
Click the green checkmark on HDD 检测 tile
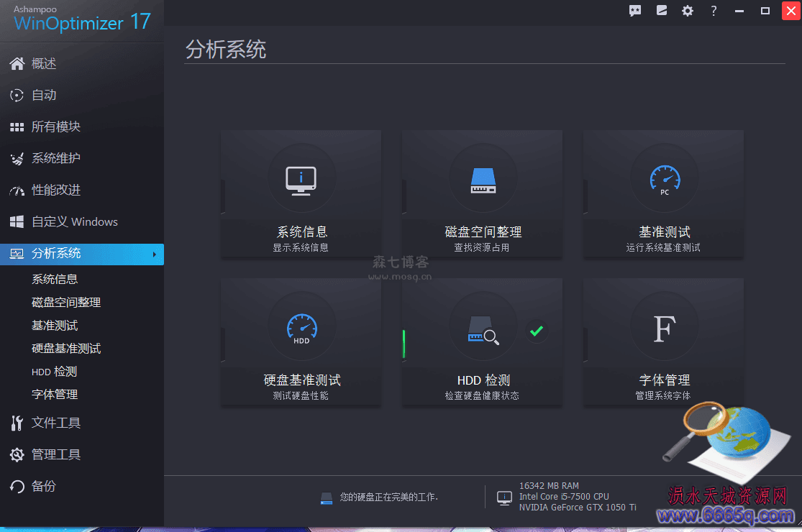pos(537,331)
